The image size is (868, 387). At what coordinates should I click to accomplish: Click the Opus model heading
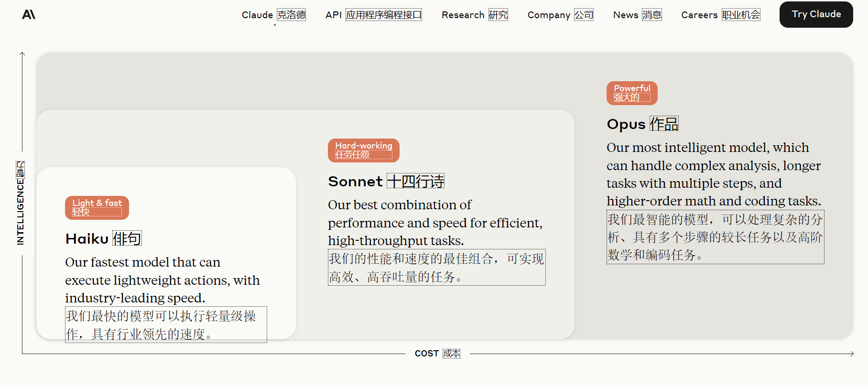point(642,124)
